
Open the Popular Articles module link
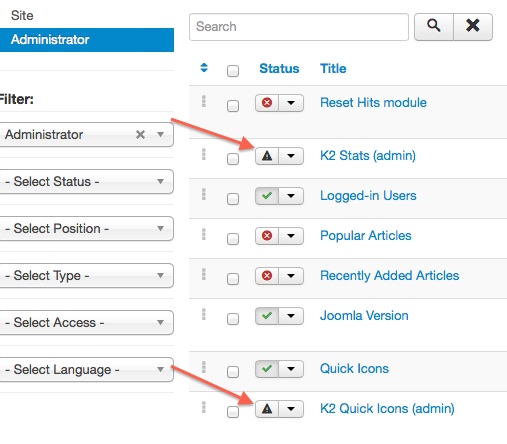pos(366,236)
